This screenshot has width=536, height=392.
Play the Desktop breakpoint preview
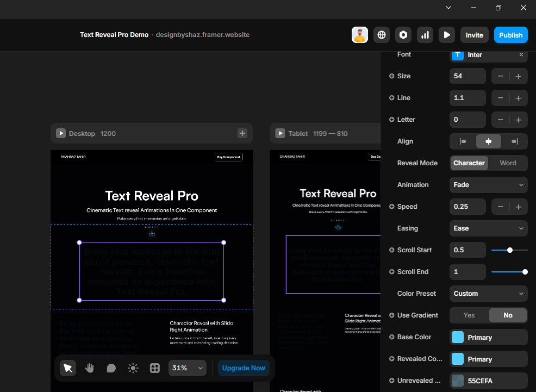[61, 133]
